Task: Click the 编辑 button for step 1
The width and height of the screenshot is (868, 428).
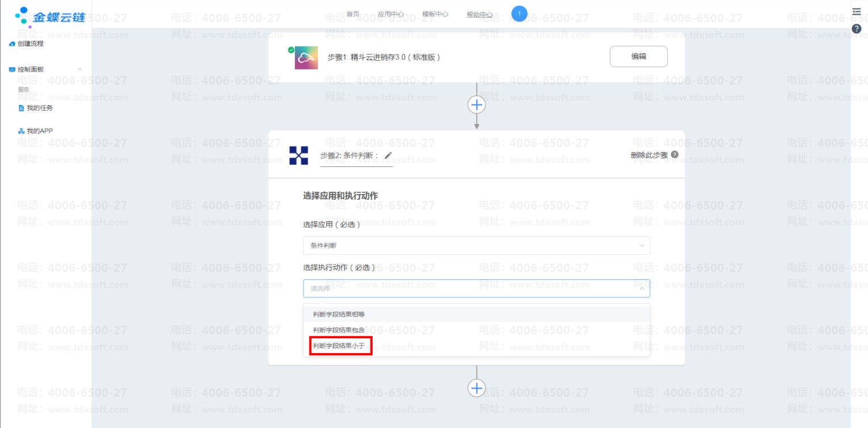Action: click(639, 57)
